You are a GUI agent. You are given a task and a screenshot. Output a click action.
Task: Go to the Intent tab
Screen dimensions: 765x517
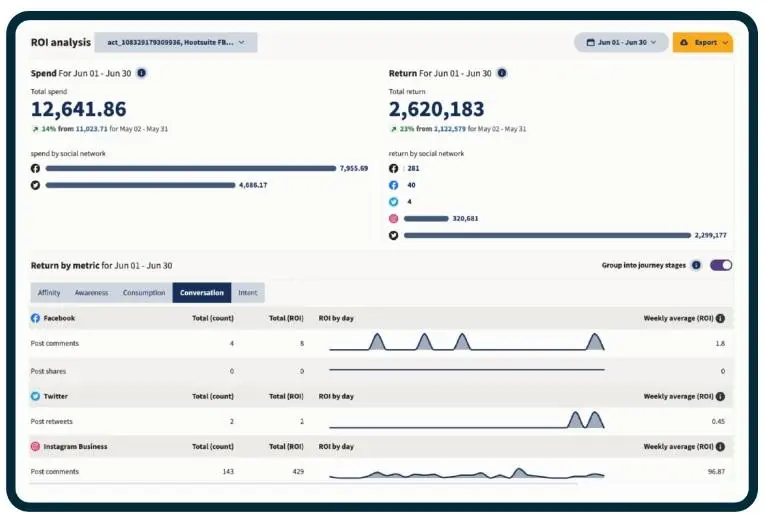[x=248, y=293]
